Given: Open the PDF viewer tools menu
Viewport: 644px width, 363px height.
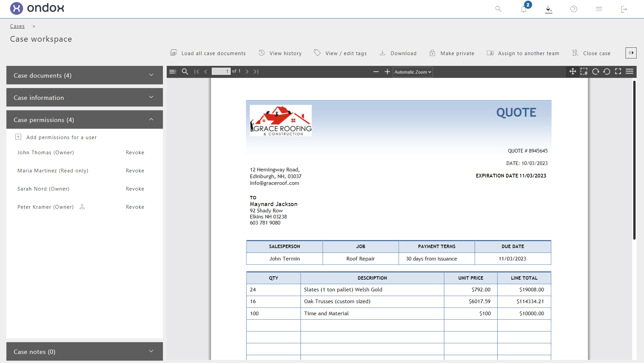Looking at the screenshot, I should point(630,72).
